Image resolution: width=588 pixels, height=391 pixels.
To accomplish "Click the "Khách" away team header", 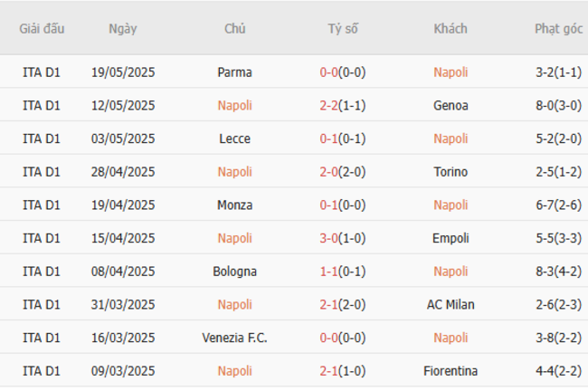I will click(x=450, y=28).
